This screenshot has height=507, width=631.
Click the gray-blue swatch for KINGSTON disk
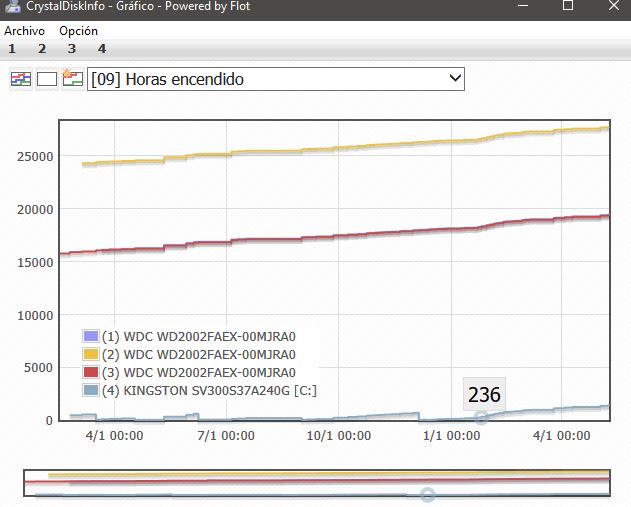coord(91,390)
